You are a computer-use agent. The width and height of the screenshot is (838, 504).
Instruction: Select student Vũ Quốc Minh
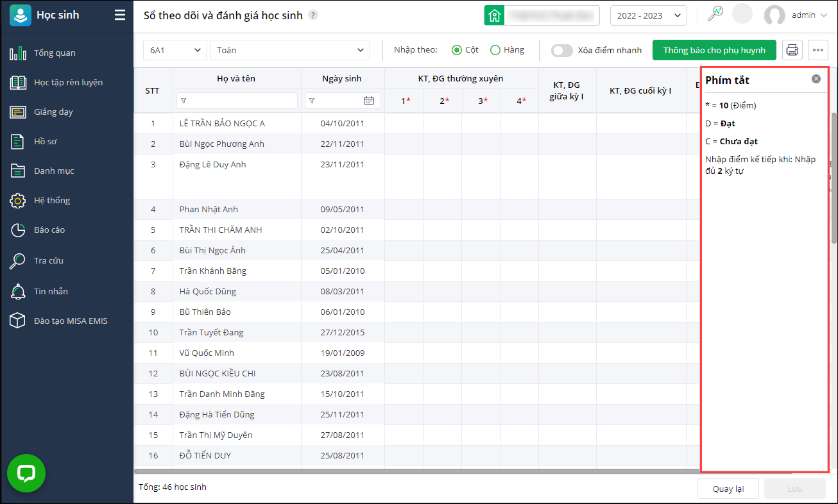207,353
